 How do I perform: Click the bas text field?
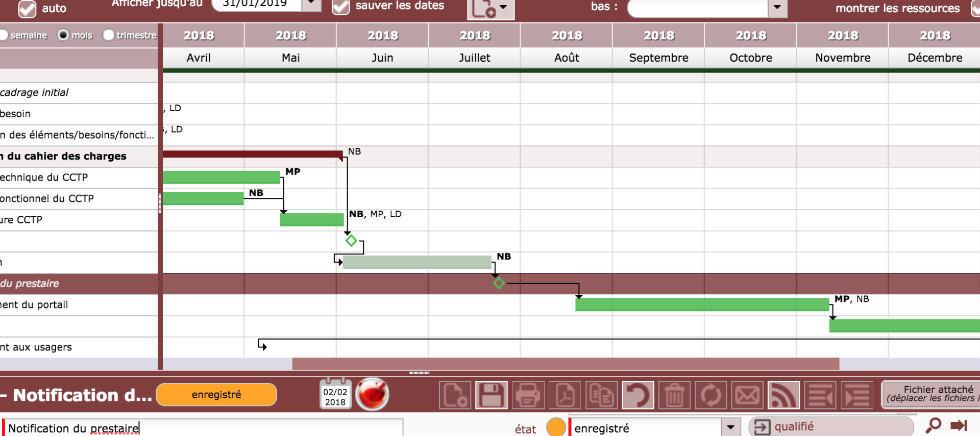[698, 8]
